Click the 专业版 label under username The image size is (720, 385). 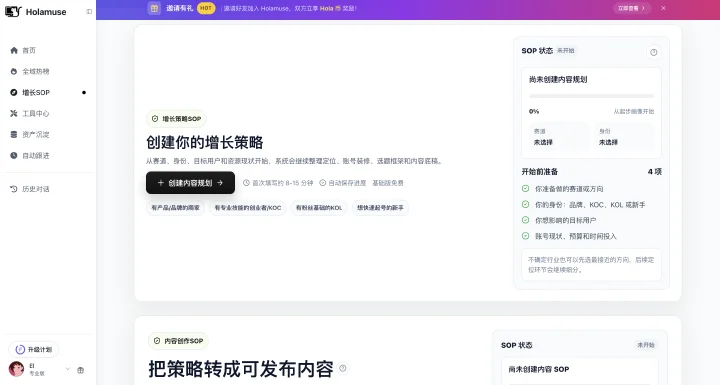(37, 374)
